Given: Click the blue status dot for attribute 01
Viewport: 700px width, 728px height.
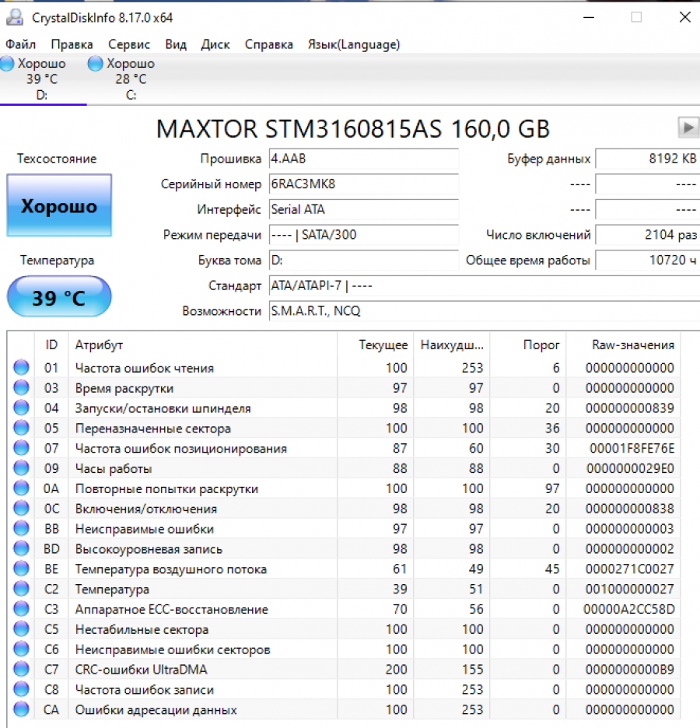Looking at the screenshot, I should tap(20, 366).
